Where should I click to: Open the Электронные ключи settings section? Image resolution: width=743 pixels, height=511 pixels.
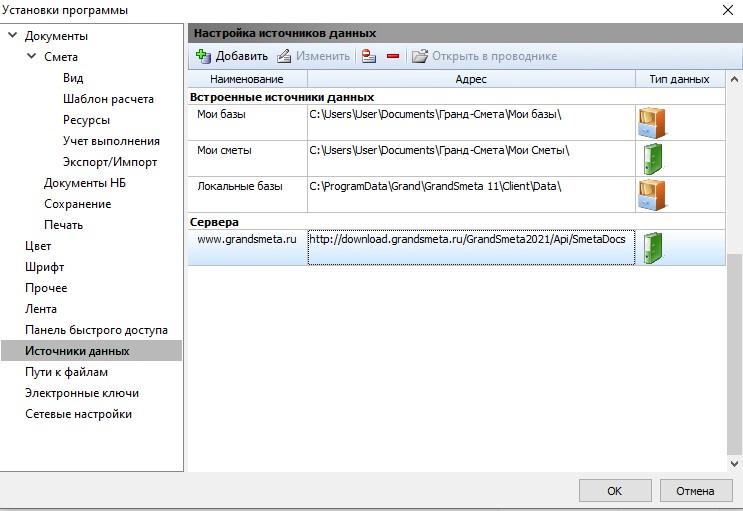coord(82,393)
